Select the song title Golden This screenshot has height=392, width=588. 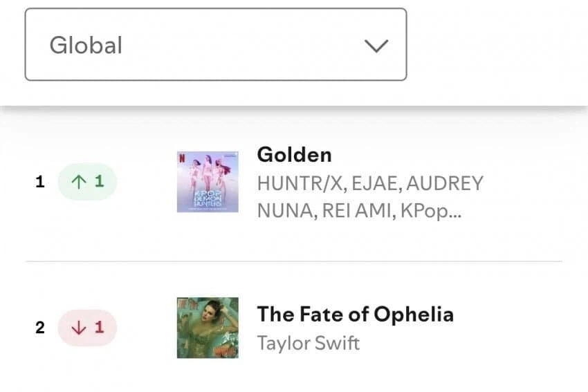(x=294, y=154)
